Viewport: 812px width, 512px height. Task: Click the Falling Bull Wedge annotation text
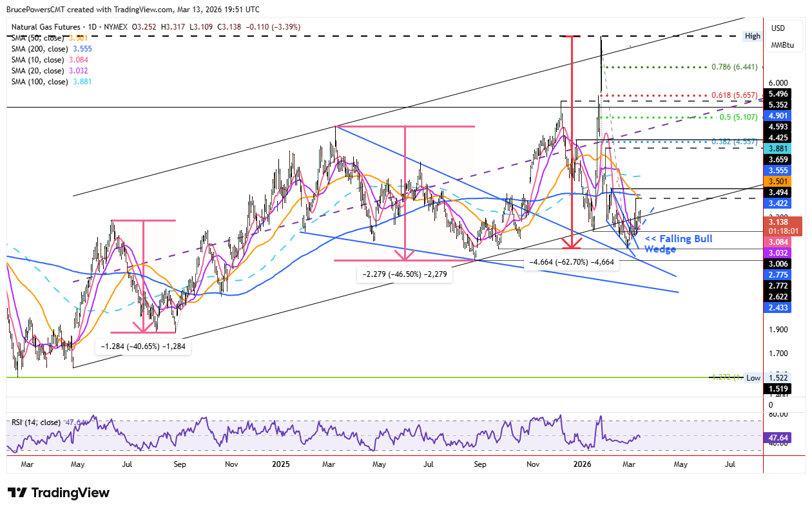679,243
